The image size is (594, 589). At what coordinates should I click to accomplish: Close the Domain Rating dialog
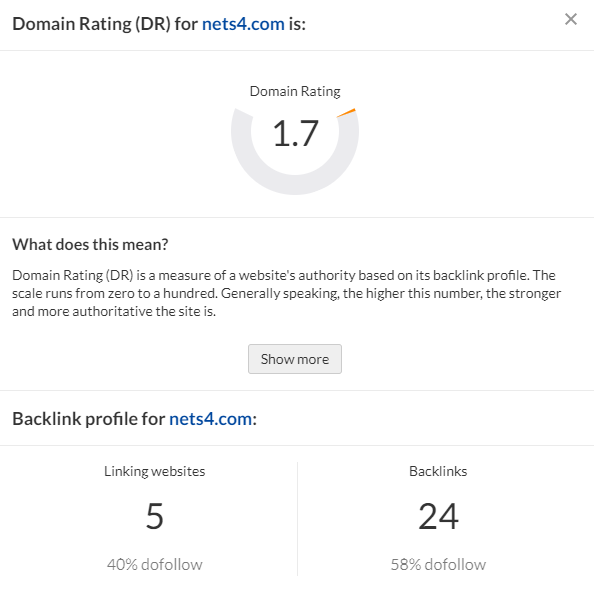(571, 19)
